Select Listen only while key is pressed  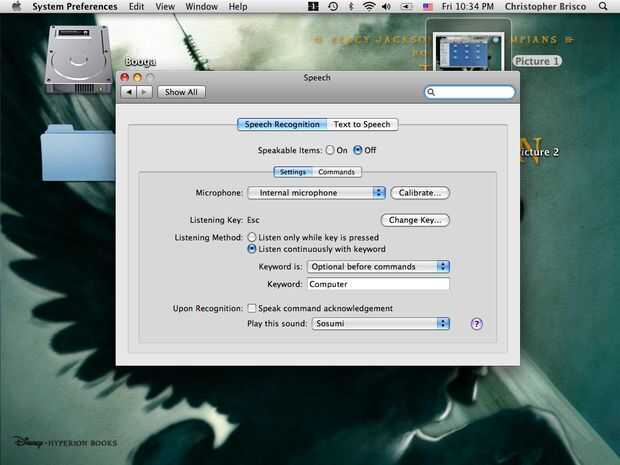pos(252,237)
